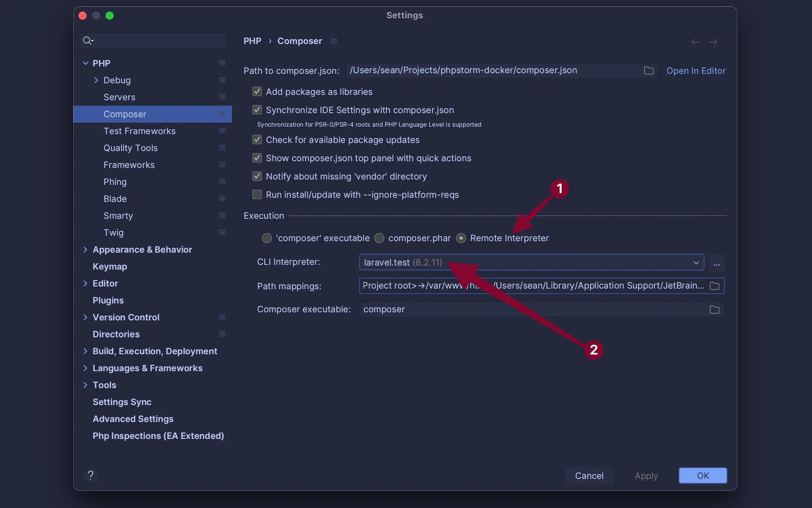The image size is (812, 508).
Task: Open CLI Interpreter dropdown laravel.test
Action: tap(532, 262)
